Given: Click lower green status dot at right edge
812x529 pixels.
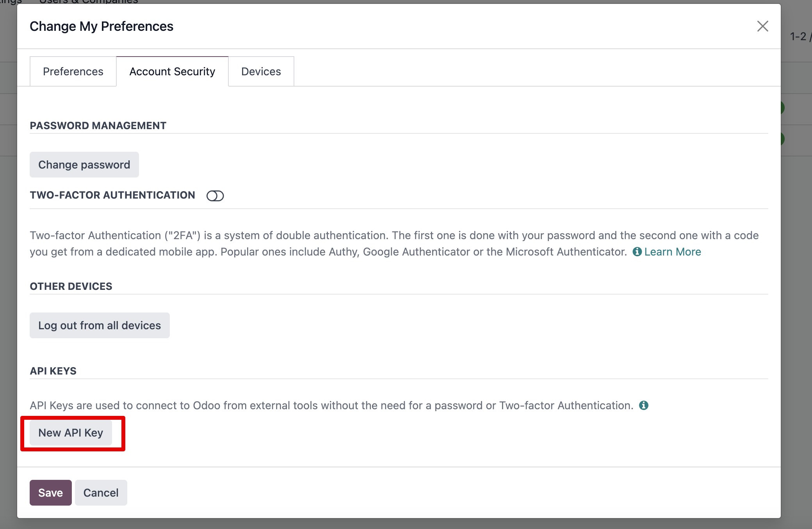Looking at the screenshot, I should [783, 139].
